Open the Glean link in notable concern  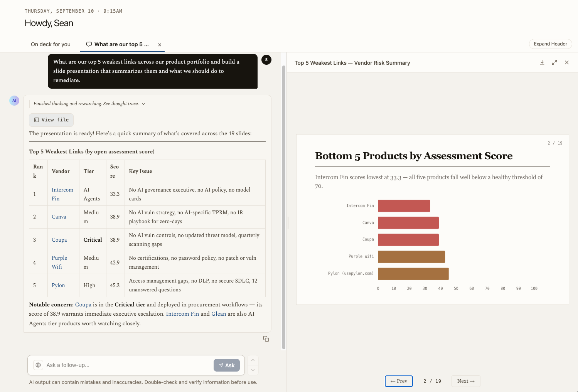tap(219, 314)
